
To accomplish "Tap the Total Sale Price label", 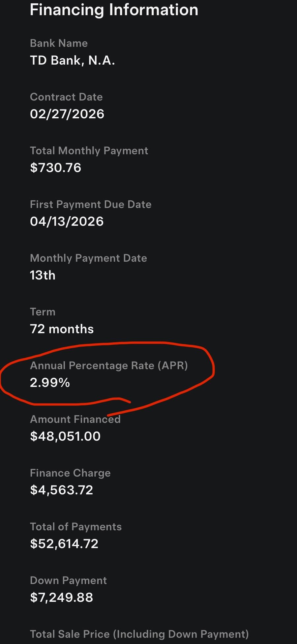I will click(139, 634).
